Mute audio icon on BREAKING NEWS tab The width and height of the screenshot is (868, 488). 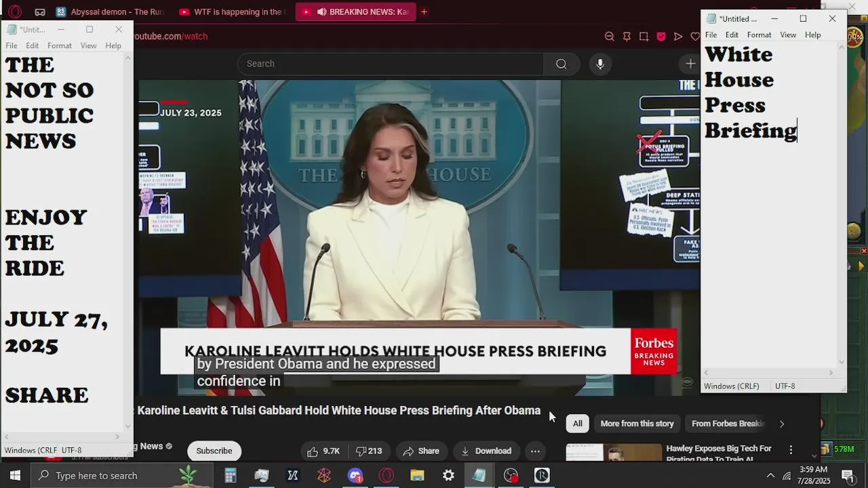pos(321,12)
